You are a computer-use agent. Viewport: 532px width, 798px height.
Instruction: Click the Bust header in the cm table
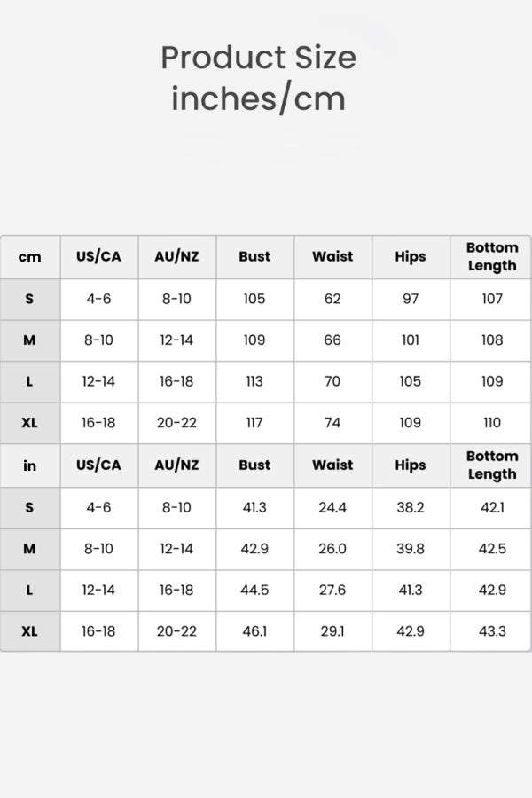(254, 257)
